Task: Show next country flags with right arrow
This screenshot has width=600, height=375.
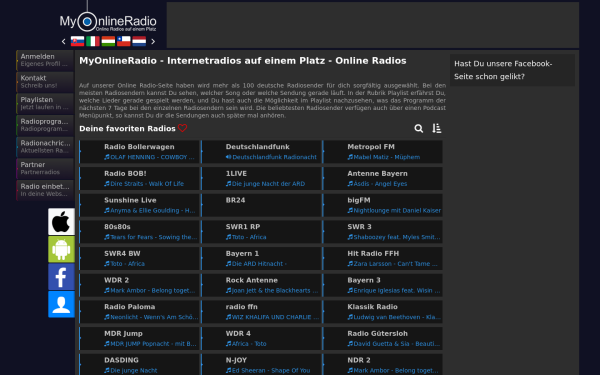Action: click(153, 41)
